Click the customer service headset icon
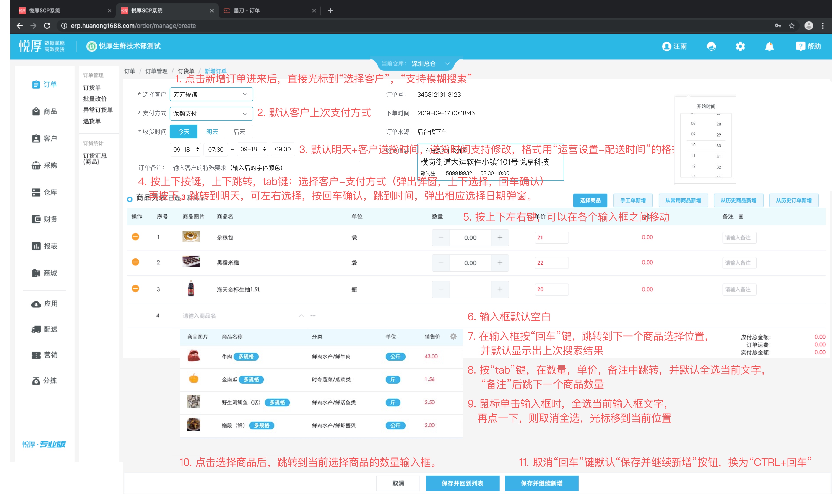The height and width of the screenshot is (504, 832). tap(711, 46)
